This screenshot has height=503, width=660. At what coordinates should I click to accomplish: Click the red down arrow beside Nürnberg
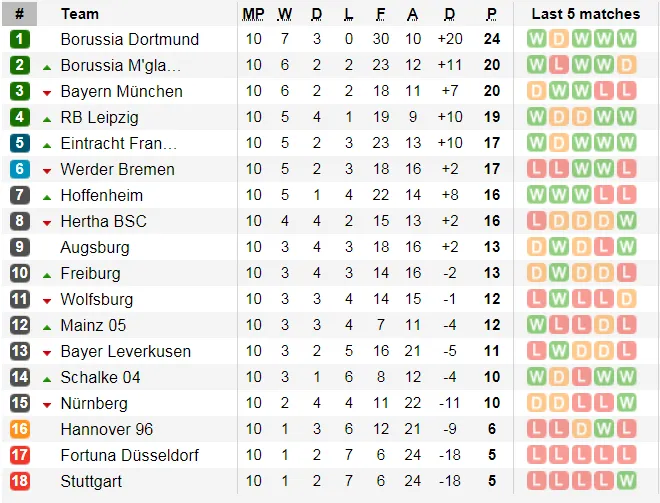point(47,404)
